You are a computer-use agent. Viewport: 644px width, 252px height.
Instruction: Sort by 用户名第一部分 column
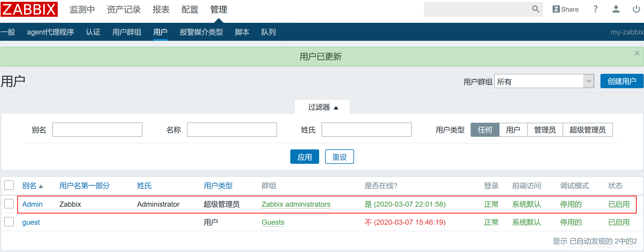tap(85, 186)
